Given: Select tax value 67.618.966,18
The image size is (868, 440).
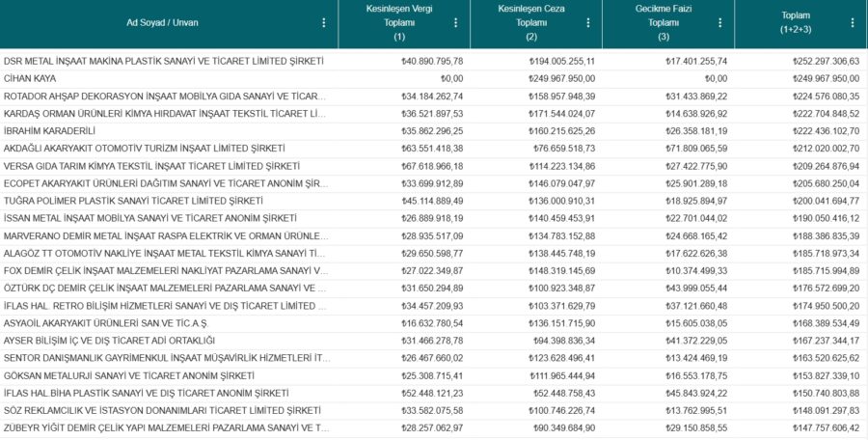Looking at the screenshot, I should coord(432,166).
